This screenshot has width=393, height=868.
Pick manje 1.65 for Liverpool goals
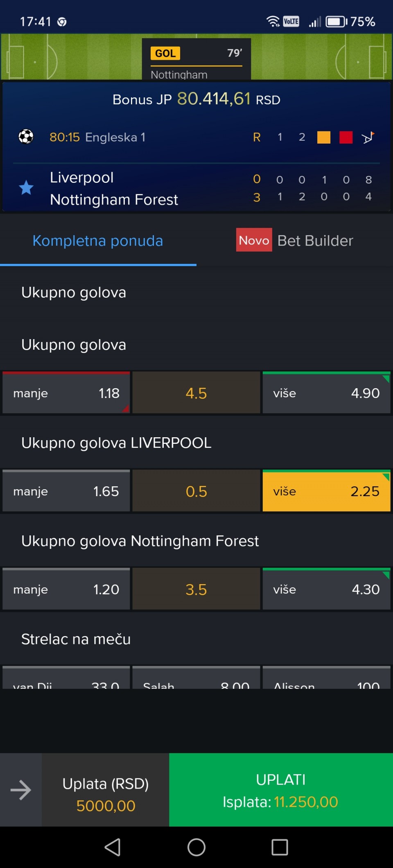coord(66,491)
